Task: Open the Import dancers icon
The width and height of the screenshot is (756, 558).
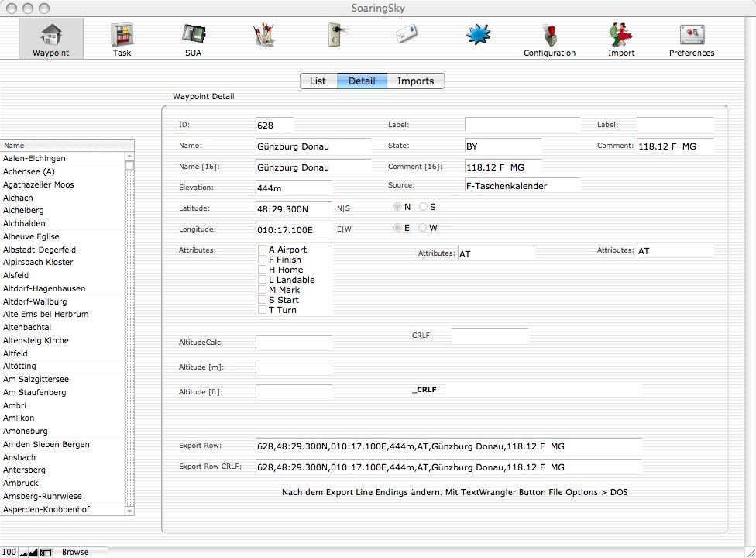Action: tap(621, 35)
